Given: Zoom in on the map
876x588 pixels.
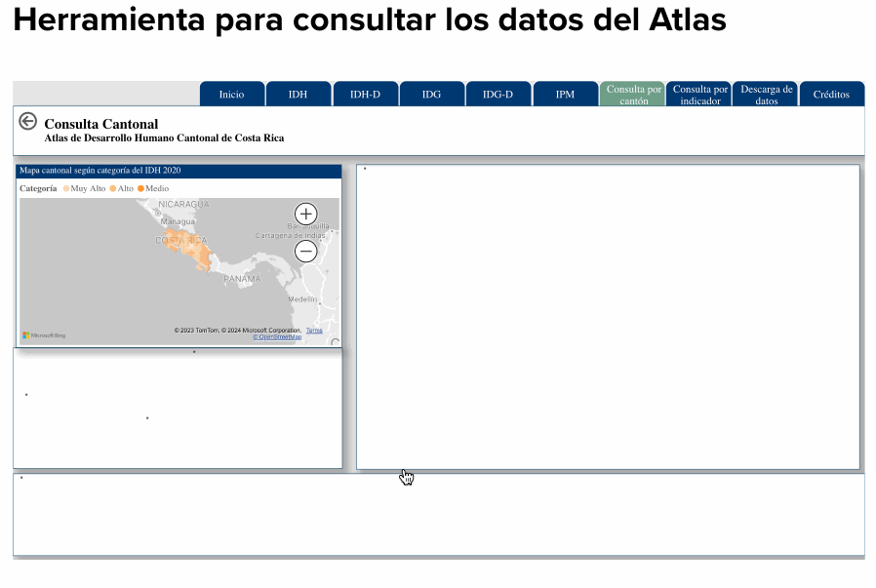Looking at the screenshot, I should pos(306,214).
